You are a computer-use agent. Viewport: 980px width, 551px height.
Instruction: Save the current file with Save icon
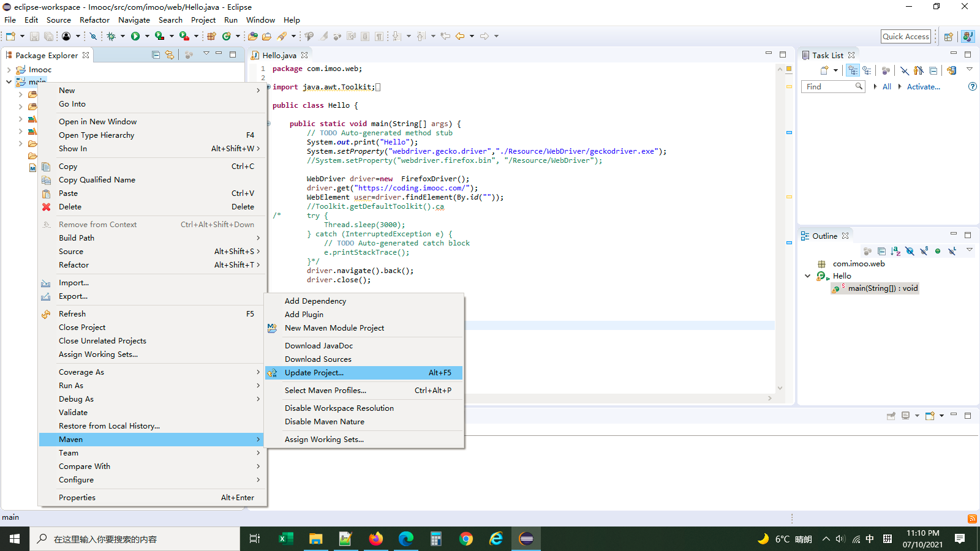(x=35, y=36)
